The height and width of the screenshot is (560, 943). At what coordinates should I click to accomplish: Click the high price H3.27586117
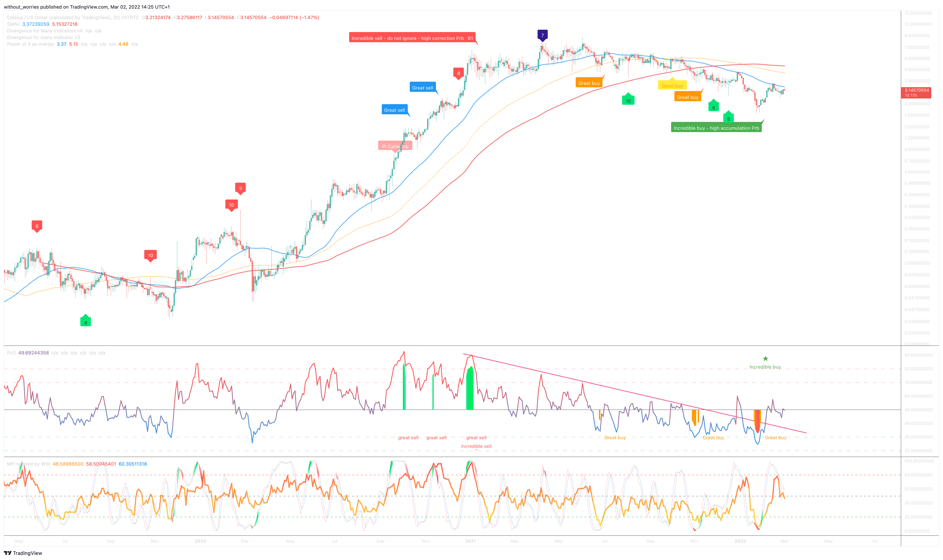[188, 17]
